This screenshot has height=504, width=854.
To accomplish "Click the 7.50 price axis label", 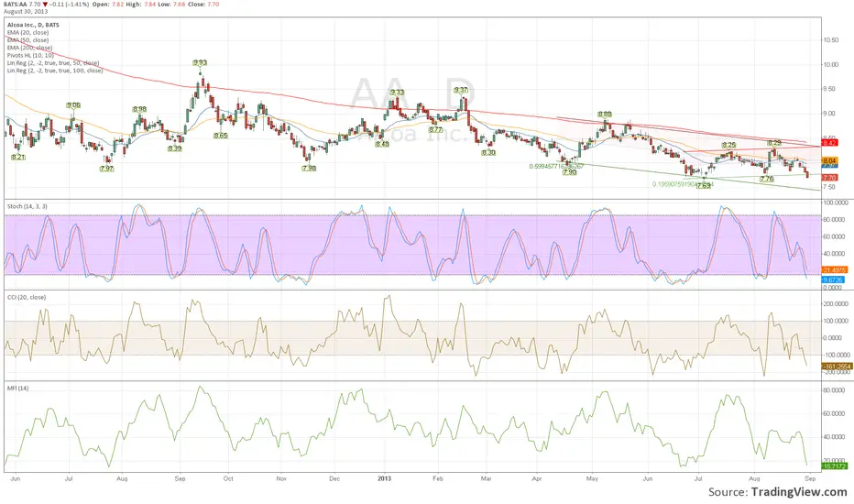I will coord(830,187).
